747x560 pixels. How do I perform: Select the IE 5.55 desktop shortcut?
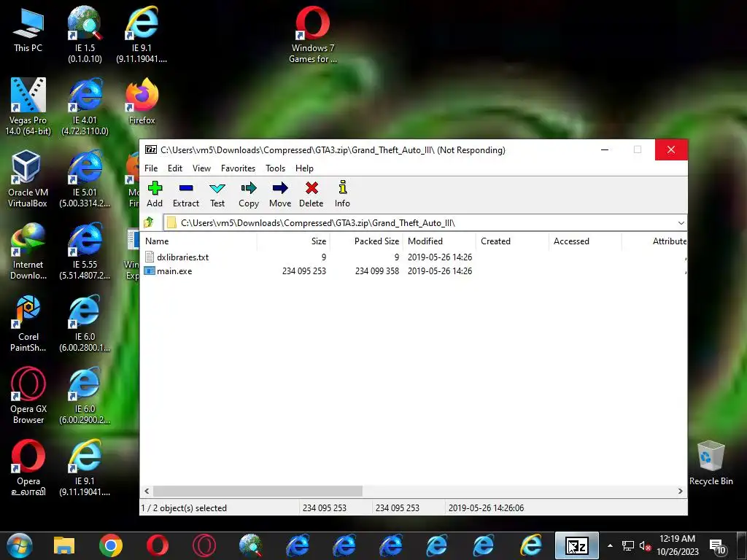85,252
